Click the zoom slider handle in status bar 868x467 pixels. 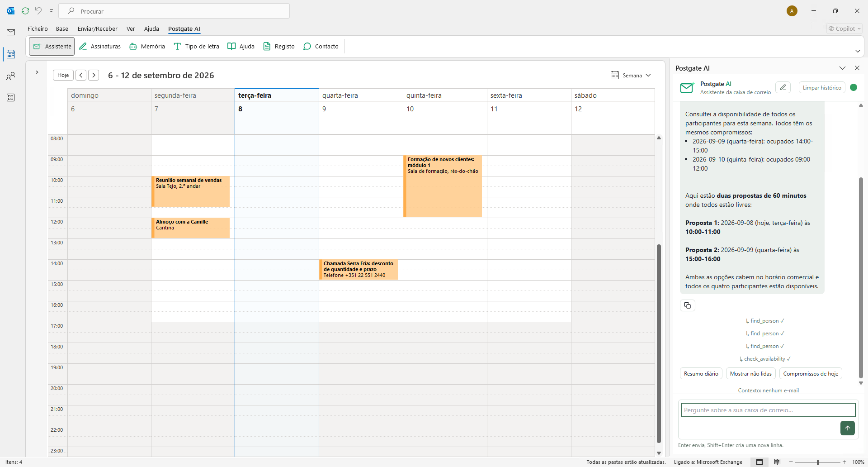click(x=818, y=462)
